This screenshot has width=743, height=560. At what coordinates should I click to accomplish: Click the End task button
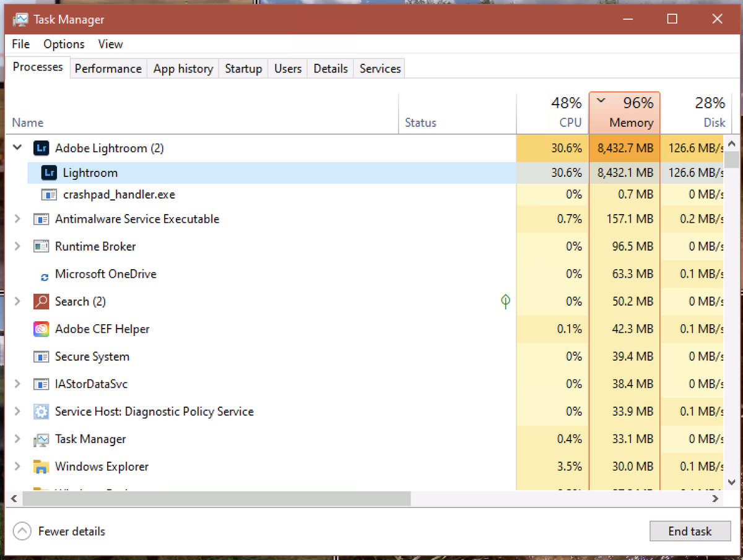[x=690, y=531]
